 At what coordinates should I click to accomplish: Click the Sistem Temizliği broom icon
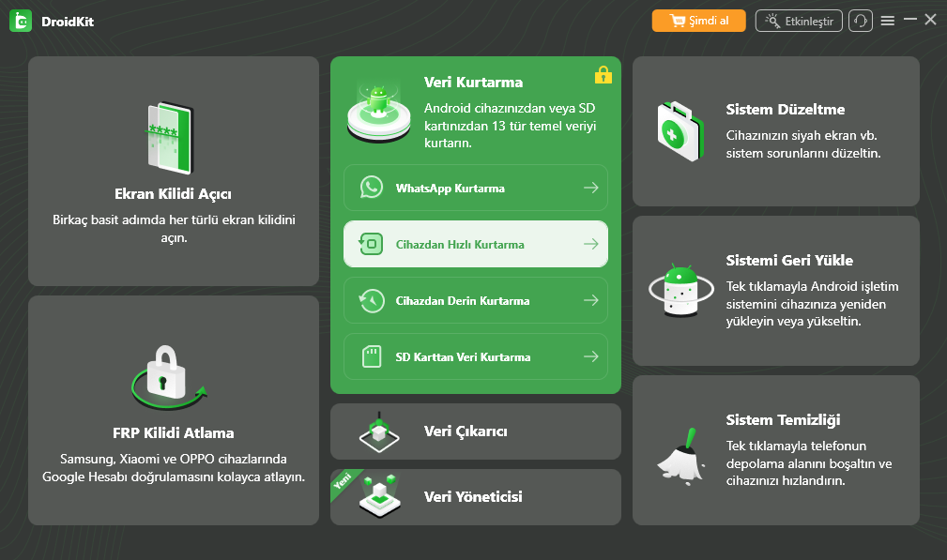click(680, 454)
